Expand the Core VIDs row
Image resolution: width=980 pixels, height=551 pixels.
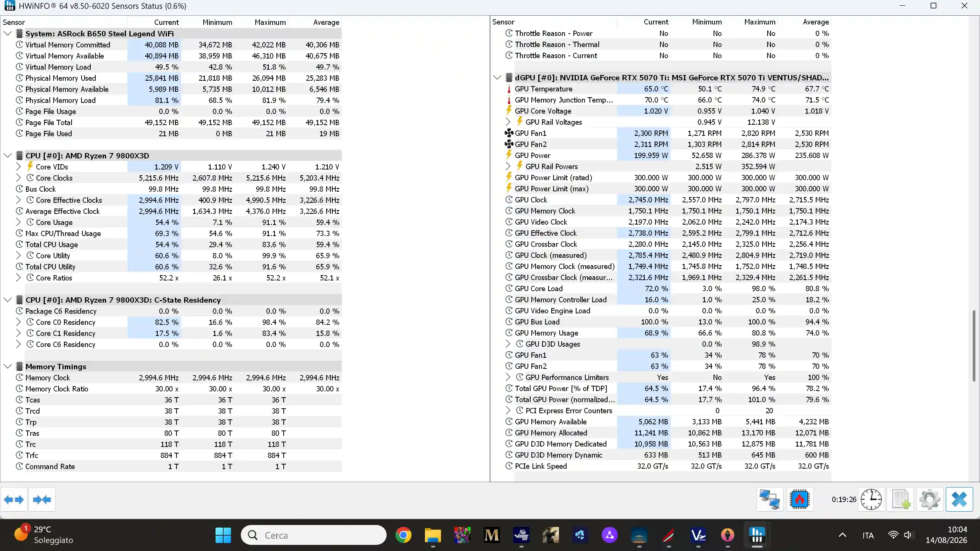(x=18, y=167)
